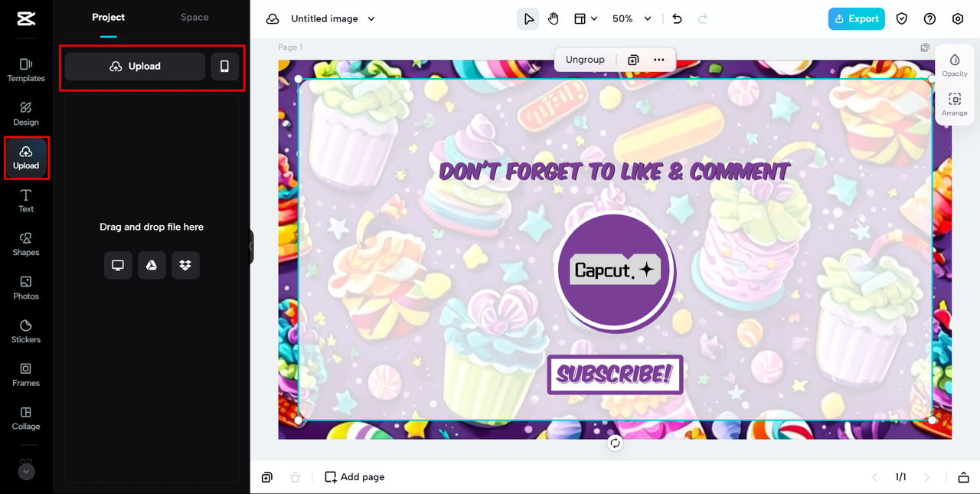
Task: Open the Shapes sidebar panel
Action: pos(26,244)
